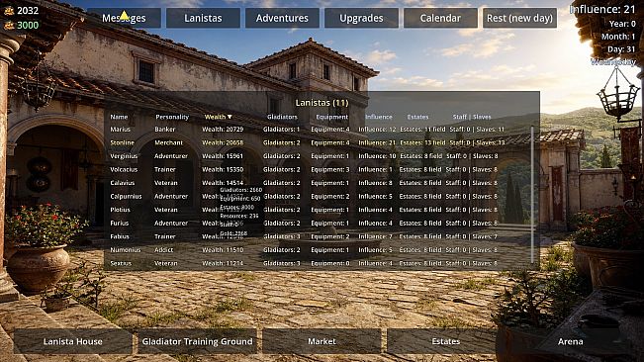Open the Upgrades menu
Screen dimensions: 644x362
pyautogui.click(x=361, y=18)
